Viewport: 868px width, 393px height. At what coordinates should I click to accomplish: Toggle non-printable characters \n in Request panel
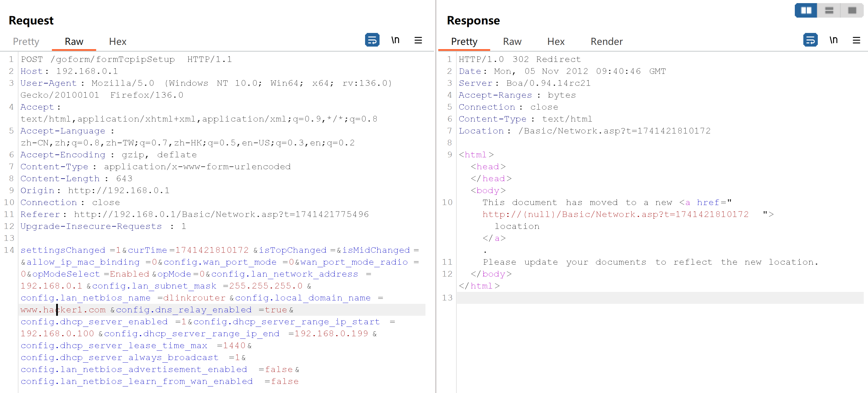(395, 40)
